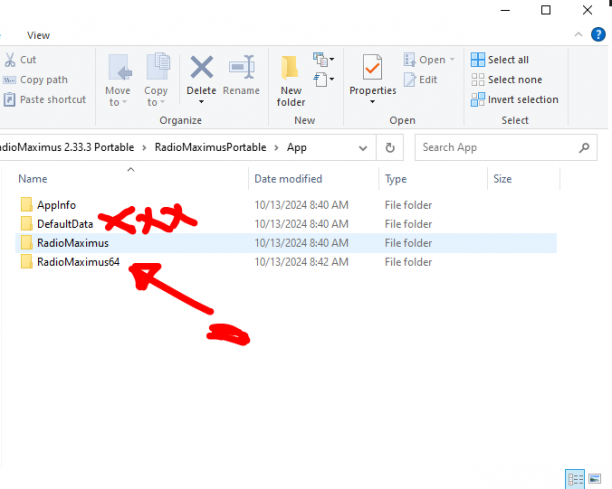The width and height of the screenshot is (612, 489).
Task: Click the Paste shortcut icon
Action: [9, 100]
